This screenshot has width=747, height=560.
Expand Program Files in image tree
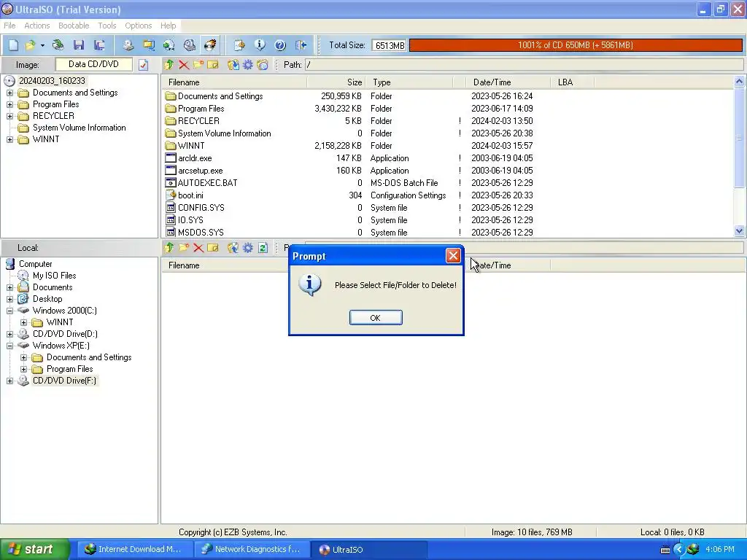point(9,104)
